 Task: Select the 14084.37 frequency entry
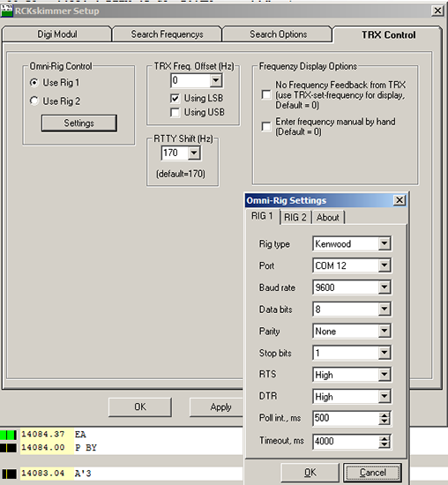pyautogui.click(x=42, y=434)
